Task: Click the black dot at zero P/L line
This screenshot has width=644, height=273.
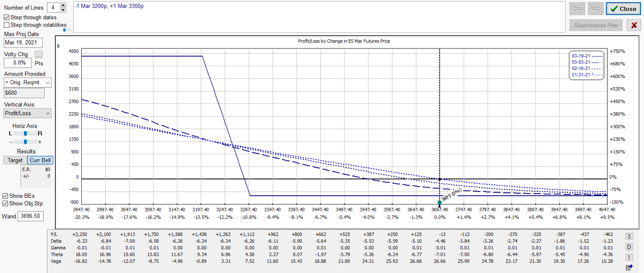Action: (440, 179)
